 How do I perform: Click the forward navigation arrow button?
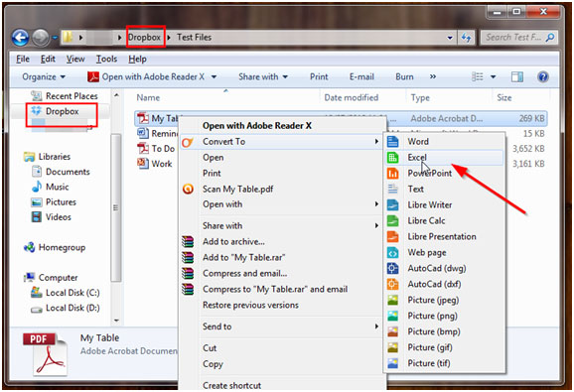tap(41, 38)
